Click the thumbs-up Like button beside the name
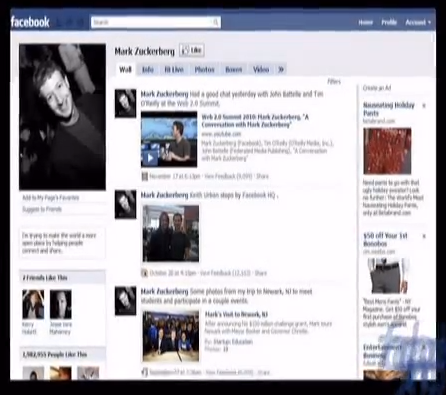The width and height of the screenshot is (446, 395). (192, 51)
